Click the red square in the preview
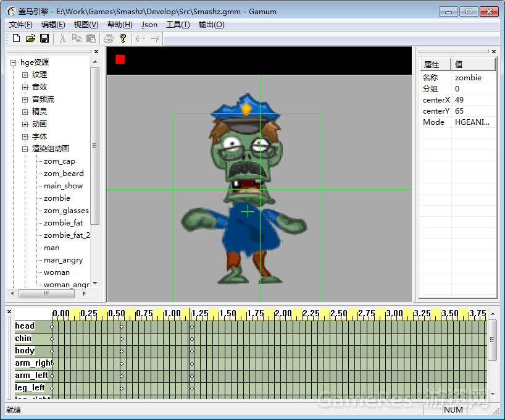This screenshot has width=505, height=420. tap(120, 59)
